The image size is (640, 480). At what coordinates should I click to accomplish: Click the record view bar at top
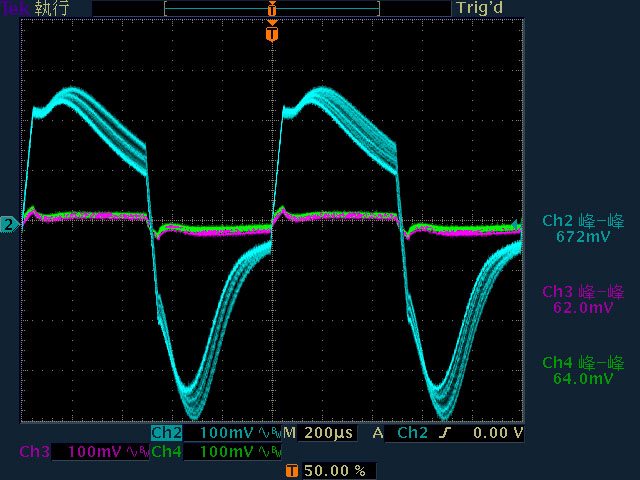pos(271,8)
